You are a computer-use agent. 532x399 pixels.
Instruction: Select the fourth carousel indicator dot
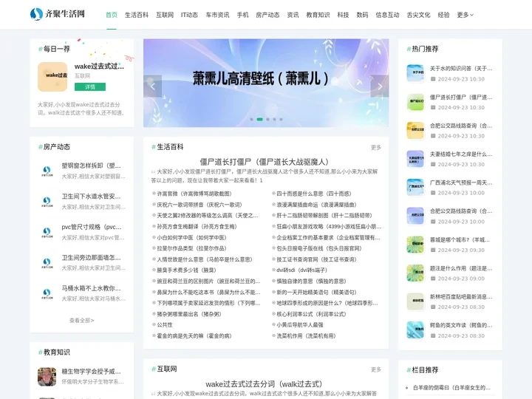pos(274,120)
